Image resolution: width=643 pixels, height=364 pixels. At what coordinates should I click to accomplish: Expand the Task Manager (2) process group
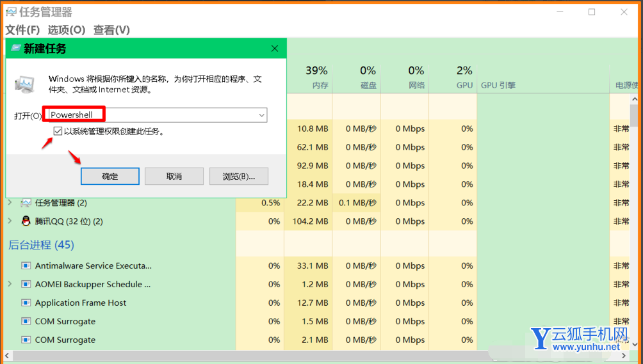(x=10, y=202)
